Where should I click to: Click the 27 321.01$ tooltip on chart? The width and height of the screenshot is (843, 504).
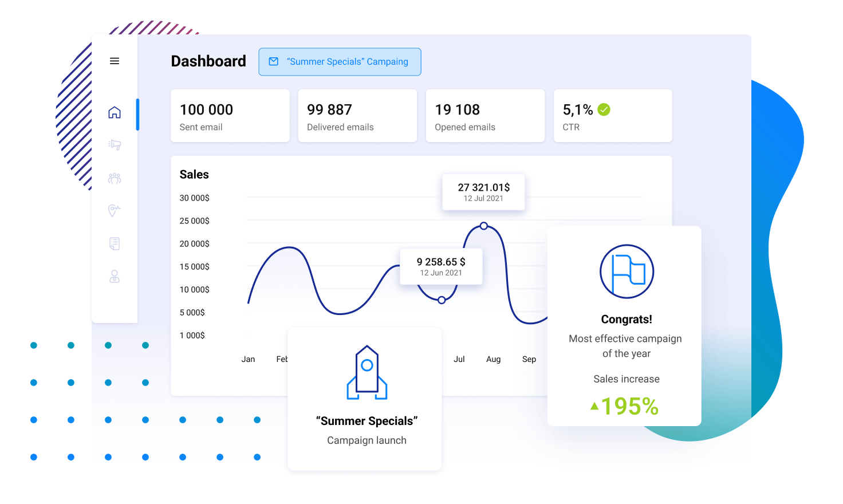pos(483,192)
